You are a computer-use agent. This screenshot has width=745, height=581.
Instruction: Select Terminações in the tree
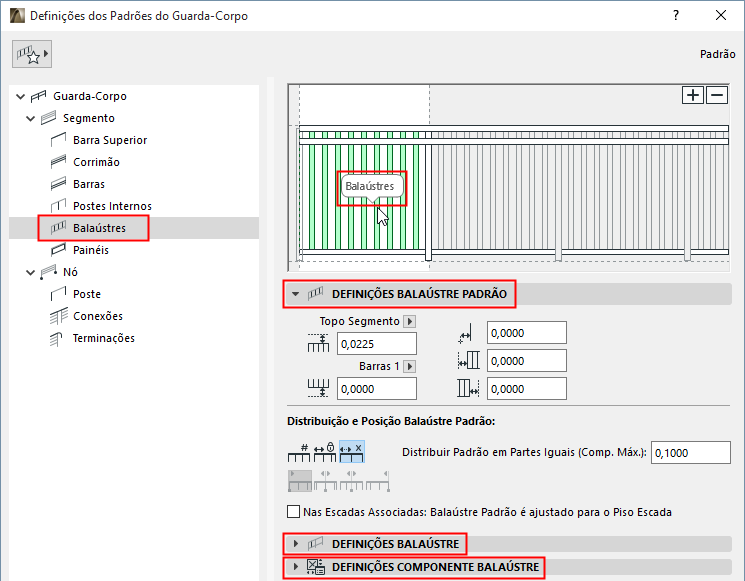(104, 338)
